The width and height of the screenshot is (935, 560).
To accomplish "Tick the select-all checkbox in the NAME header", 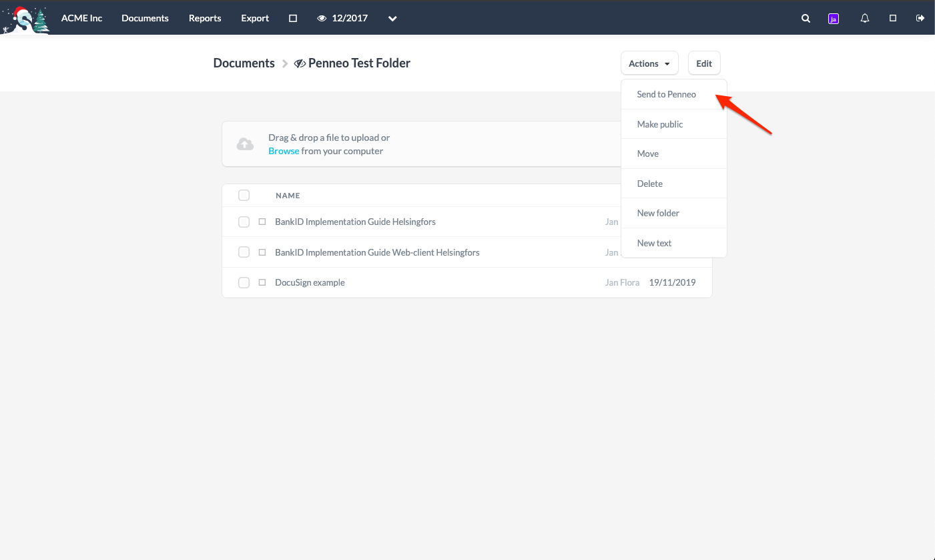I will point(244,195).
